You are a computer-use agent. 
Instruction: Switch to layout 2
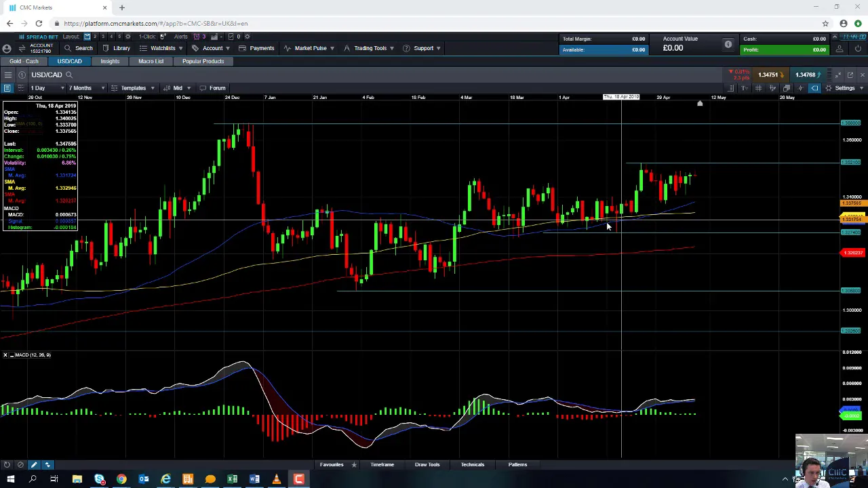[95, 37]
